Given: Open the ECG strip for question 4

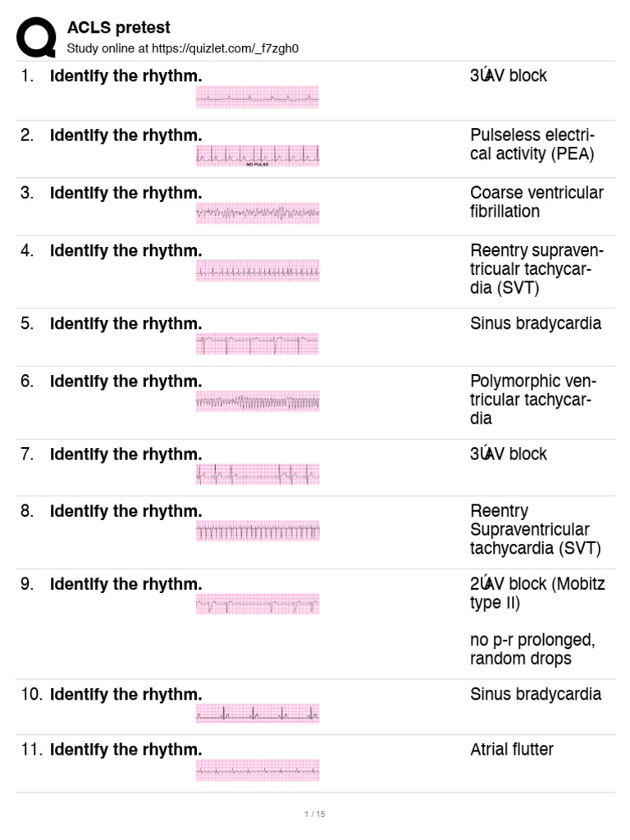Looking at the screenshot, I should tap(257, 272).
